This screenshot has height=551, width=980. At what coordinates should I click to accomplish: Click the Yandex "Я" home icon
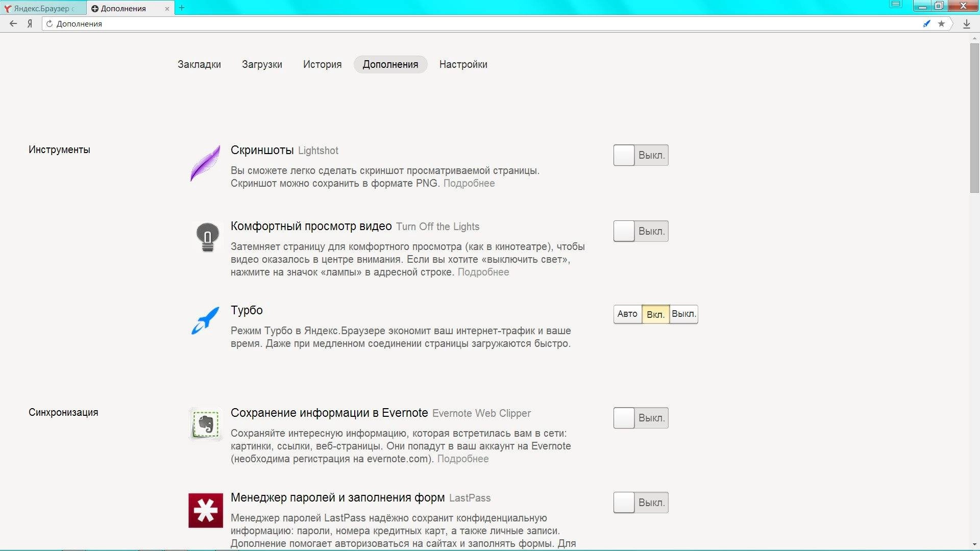point(30,23)
